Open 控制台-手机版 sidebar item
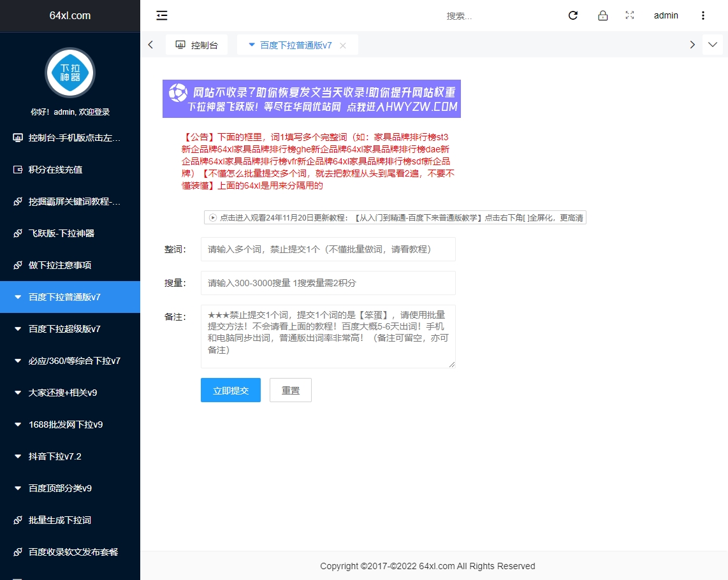 [70, 138]
